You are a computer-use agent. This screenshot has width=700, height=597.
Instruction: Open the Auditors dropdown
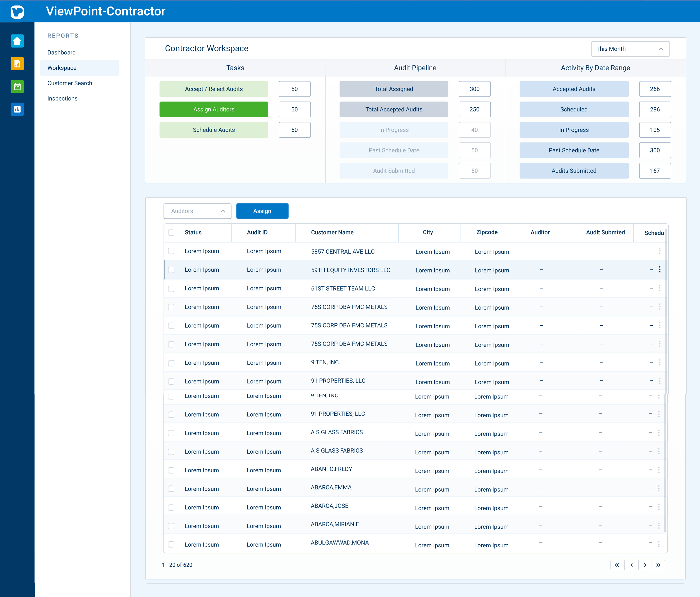click(197, 211)
